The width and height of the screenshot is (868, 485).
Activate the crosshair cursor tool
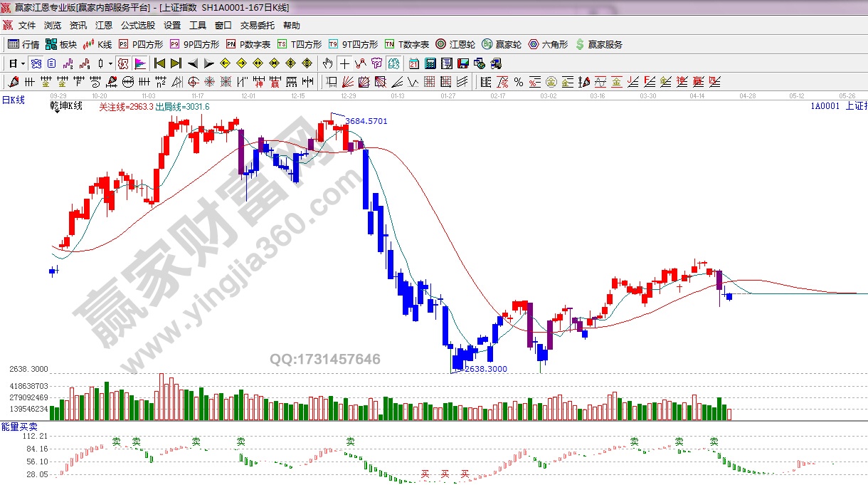pyautogui.click(x=344, y=63)
